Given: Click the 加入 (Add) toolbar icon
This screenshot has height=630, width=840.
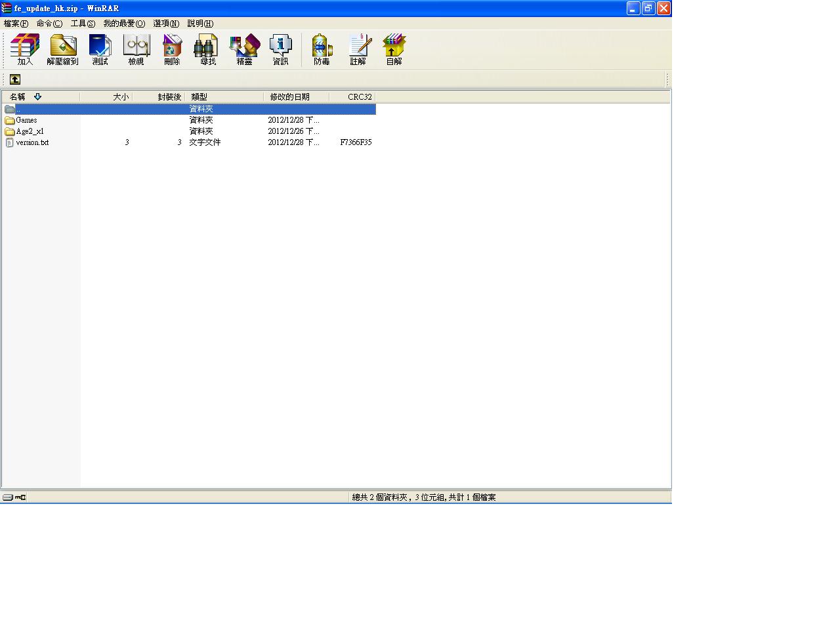Looking at the screenshot, I should pos(25,49).
